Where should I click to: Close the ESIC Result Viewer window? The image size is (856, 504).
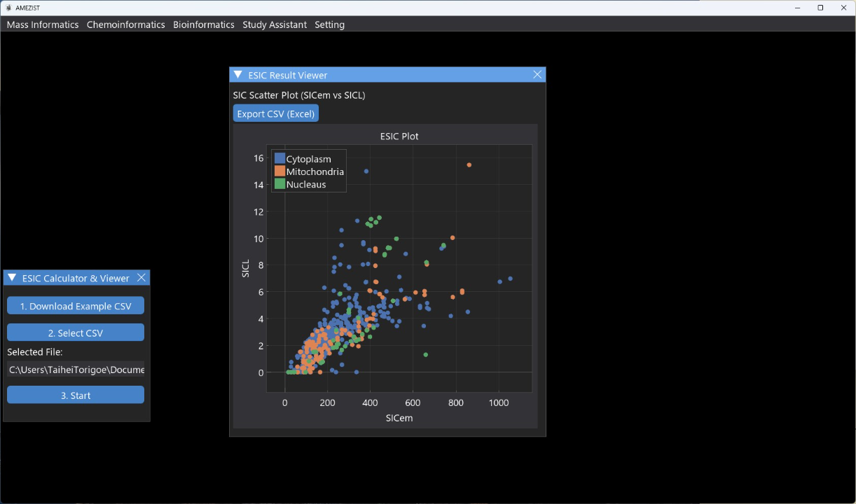point(537,75)
